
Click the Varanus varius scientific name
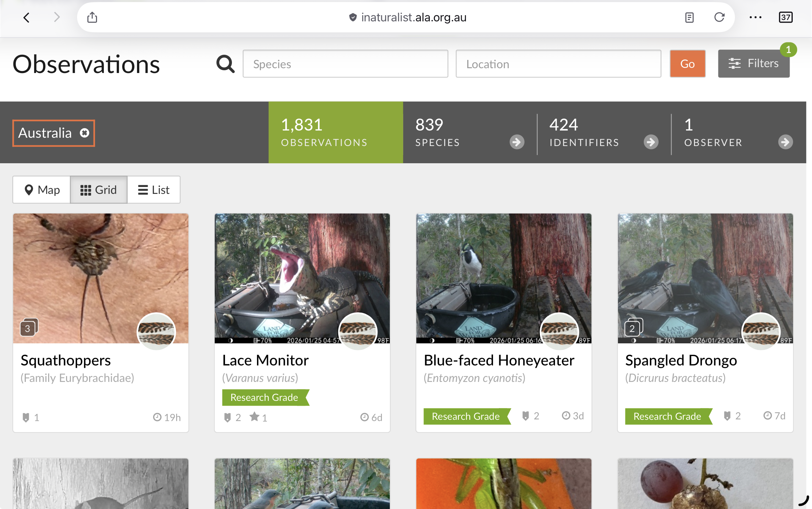coord(260,378)
